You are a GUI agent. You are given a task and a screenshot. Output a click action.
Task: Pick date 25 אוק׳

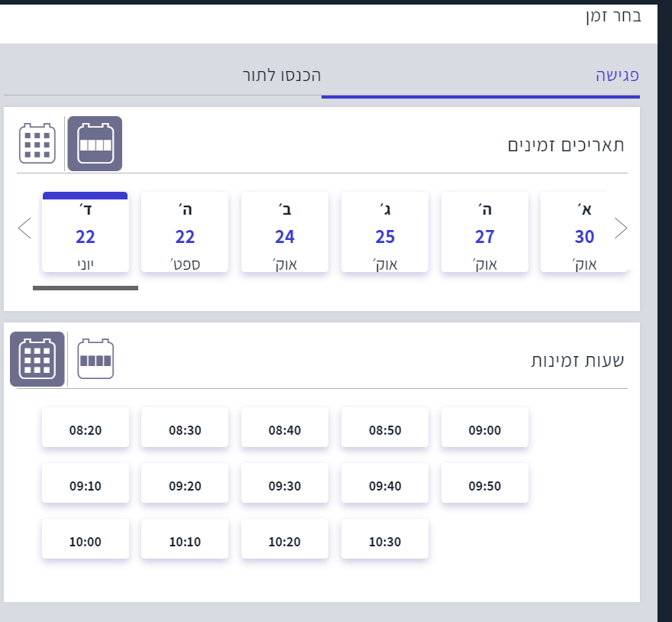tap(385, 233)
